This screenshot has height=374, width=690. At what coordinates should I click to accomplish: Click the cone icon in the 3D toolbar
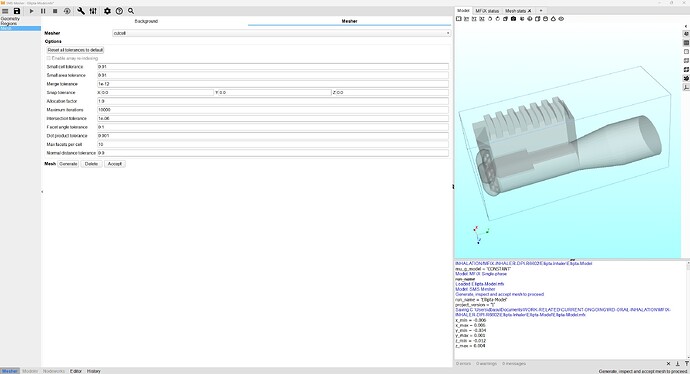point(554,19)
